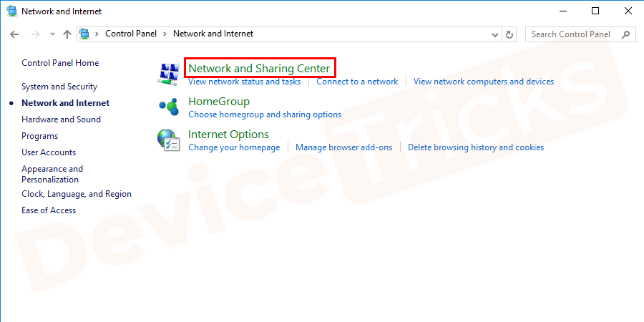Click the Network and Sharing Center icon

coord(169,73)
